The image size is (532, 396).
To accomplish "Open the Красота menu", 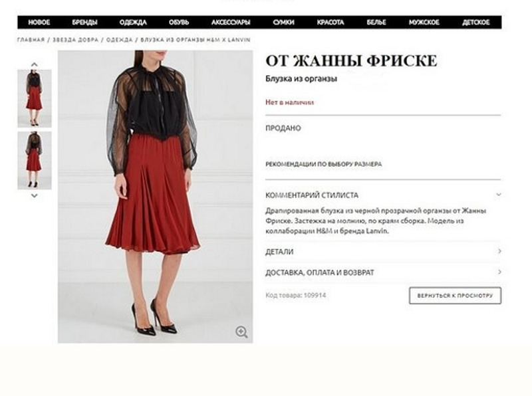I will (331, 23).
